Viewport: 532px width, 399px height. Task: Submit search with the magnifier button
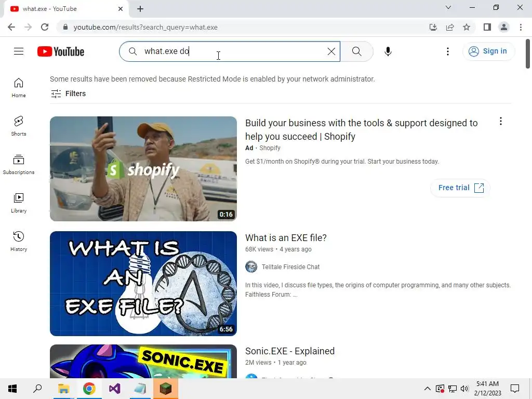pyautogui.click(x=356, y=51)
